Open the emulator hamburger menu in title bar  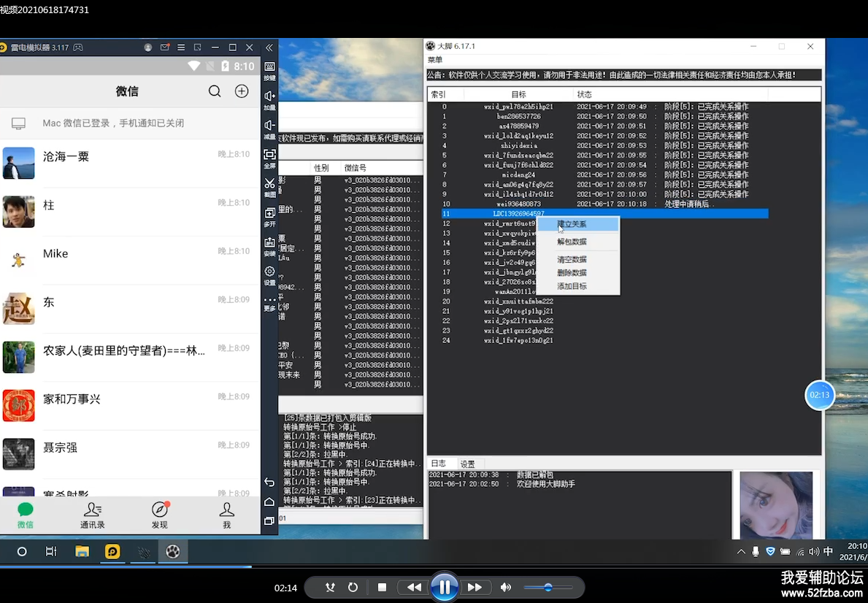[x=181, y=47]
